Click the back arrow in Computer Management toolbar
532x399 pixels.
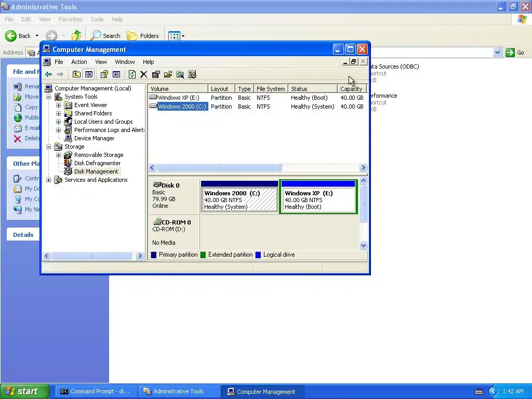click(x=48, y=74)
